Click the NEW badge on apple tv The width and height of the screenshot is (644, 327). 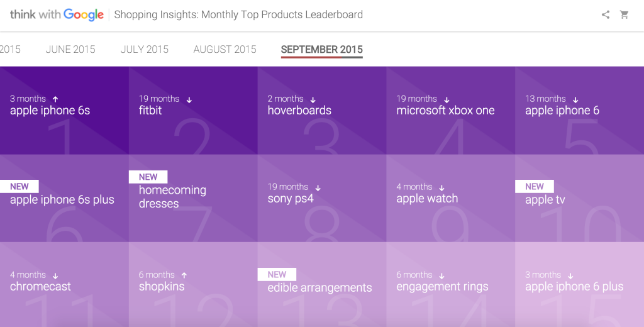point(535,187)
